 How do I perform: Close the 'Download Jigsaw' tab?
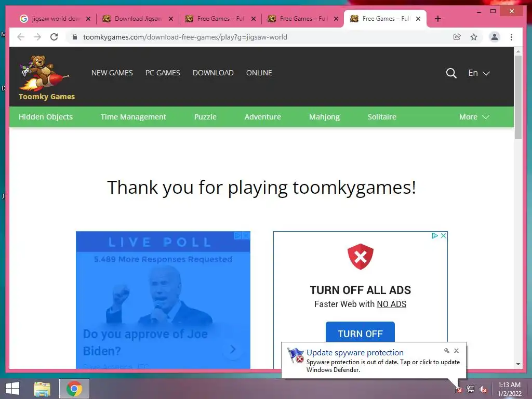click(x=171, y=19)
